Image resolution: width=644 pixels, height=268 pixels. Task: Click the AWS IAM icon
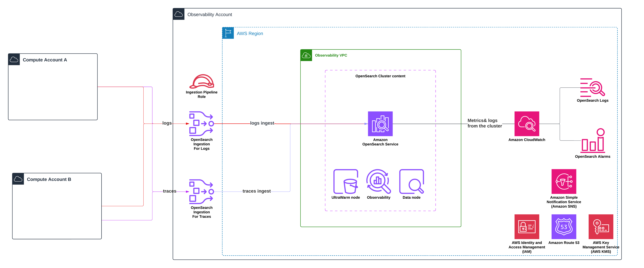(527, 227)
